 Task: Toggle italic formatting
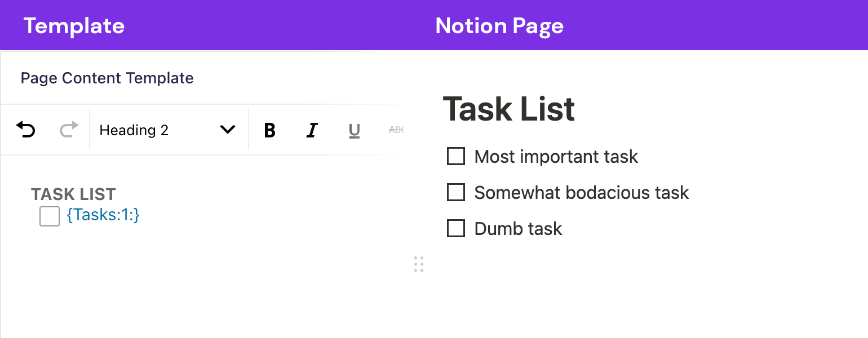click(312, 131)
